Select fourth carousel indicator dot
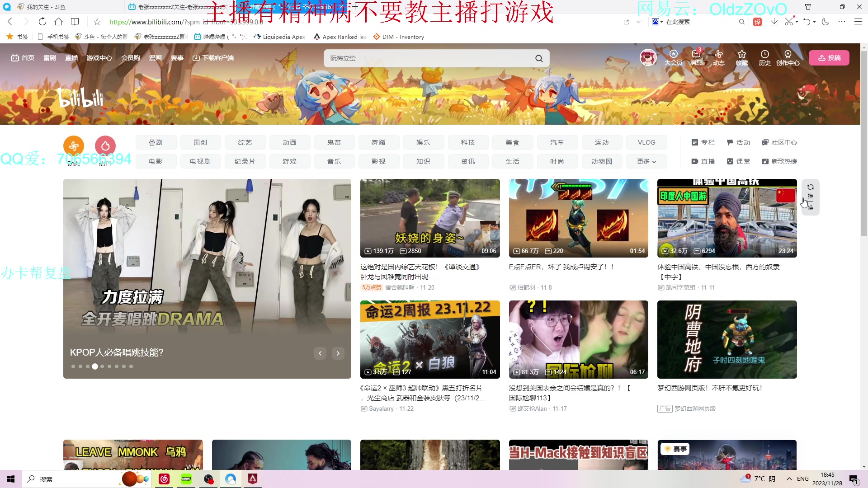Screen dimensions: 868x488 point(95,366)
